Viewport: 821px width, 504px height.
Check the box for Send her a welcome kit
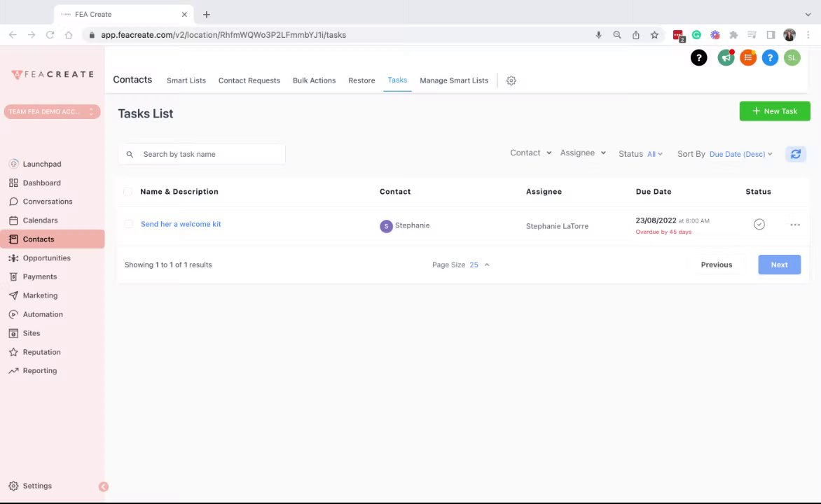pos(128,225)
